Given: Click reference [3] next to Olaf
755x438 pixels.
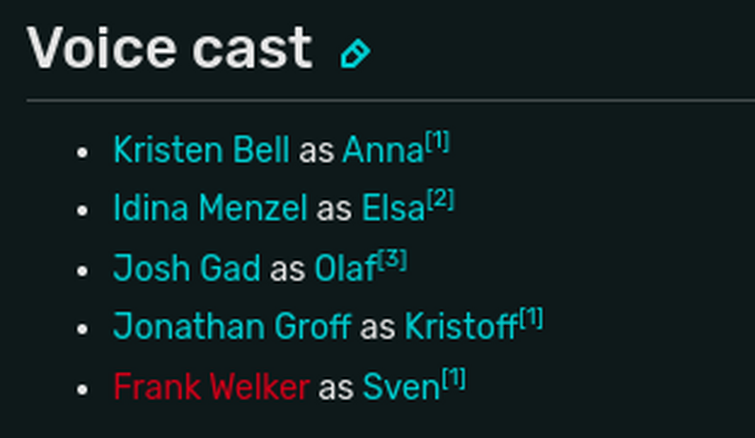Looking at the screenshot, I should [392, 260].
